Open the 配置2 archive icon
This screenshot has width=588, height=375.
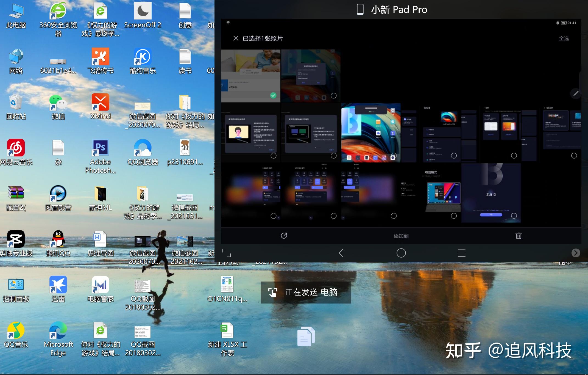coord(16,198)
